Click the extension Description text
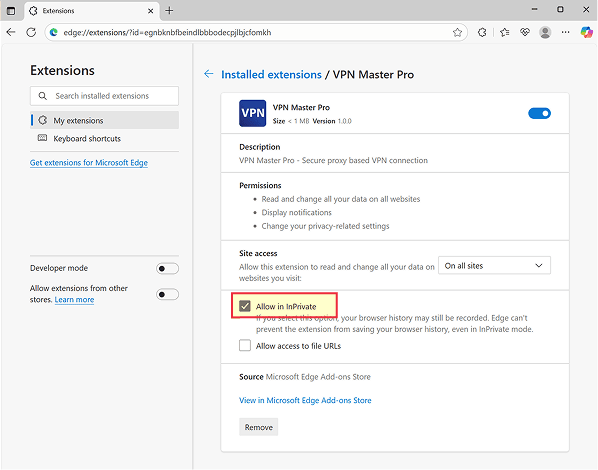This screenshot has height=470, width=598. pyautogui.click(x=333, y=160)
